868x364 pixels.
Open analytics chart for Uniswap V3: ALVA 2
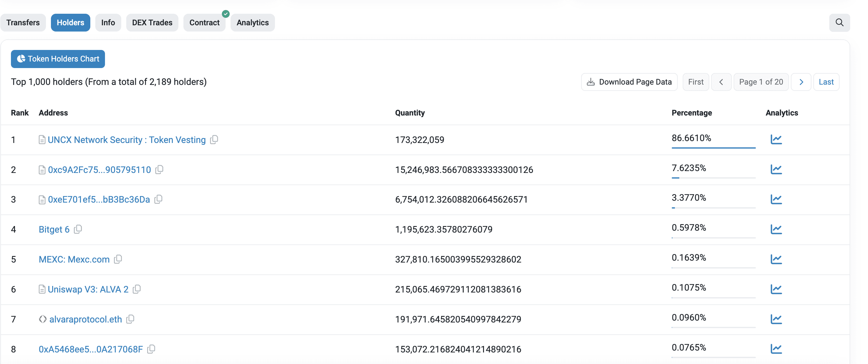tap(776, 289)
